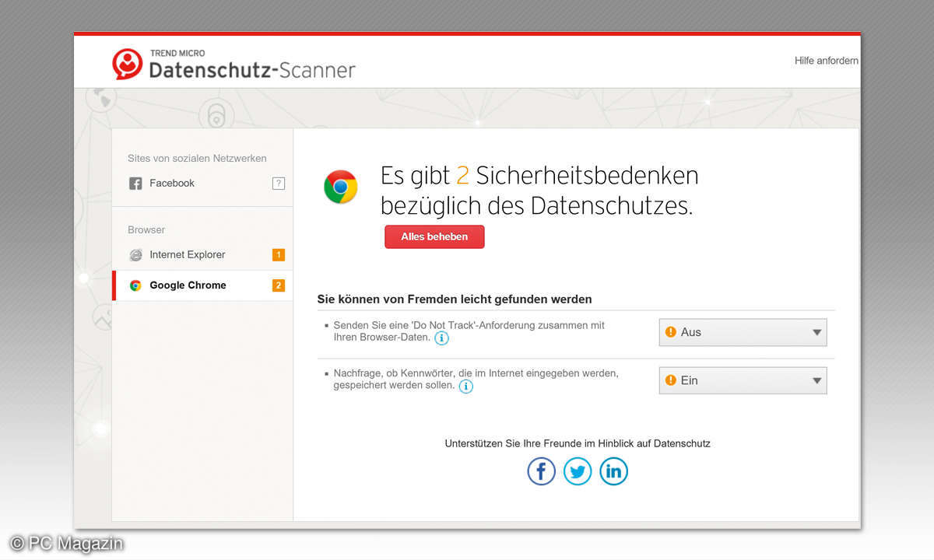Select Facebook in the sidebar
The image size is (934, 560).
pyautogui.click(x=202, y=184)
